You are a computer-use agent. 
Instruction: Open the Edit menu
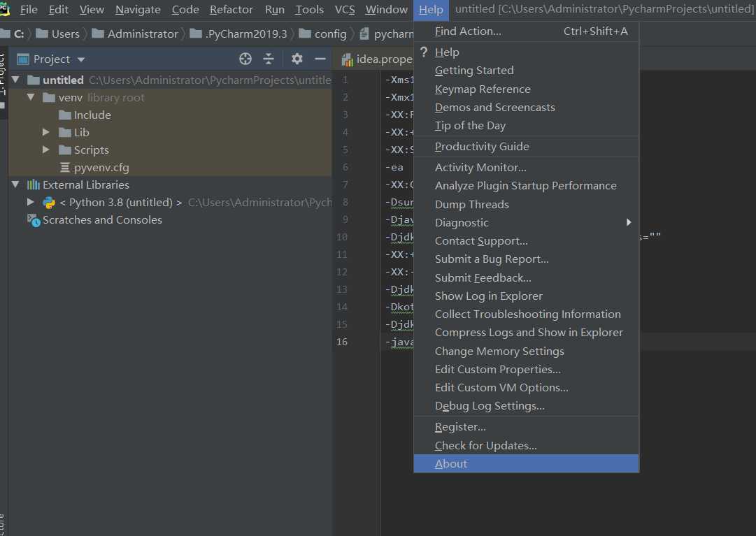coord(58,10)
